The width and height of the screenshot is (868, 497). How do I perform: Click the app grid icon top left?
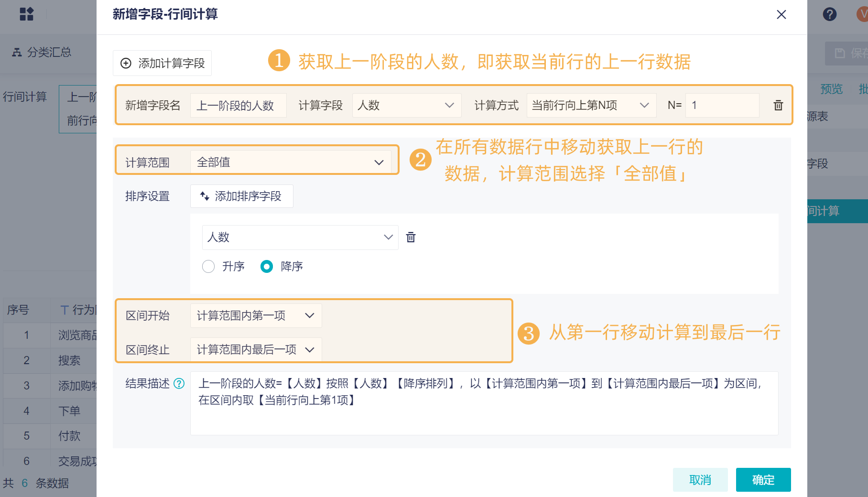(27, 14)
